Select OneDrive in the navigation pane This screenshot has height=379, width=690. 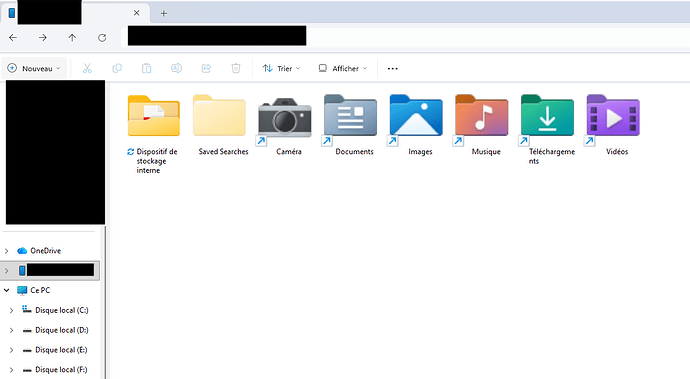(45, 251)
